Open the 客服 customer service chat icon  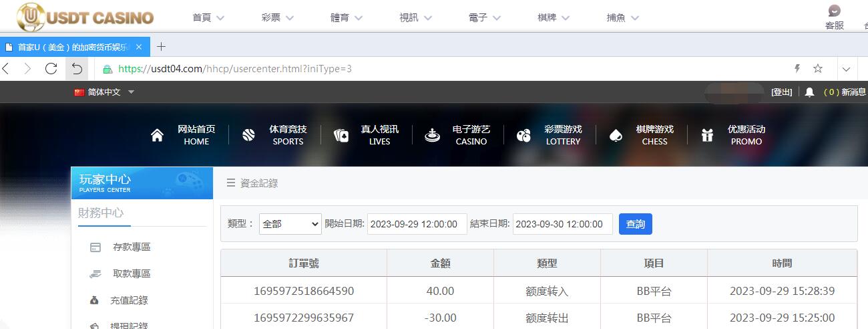pos(834,11)
